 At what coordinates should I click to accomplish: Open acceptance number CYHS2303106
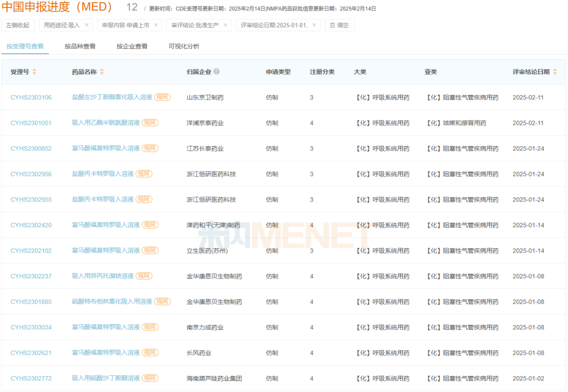31,97
